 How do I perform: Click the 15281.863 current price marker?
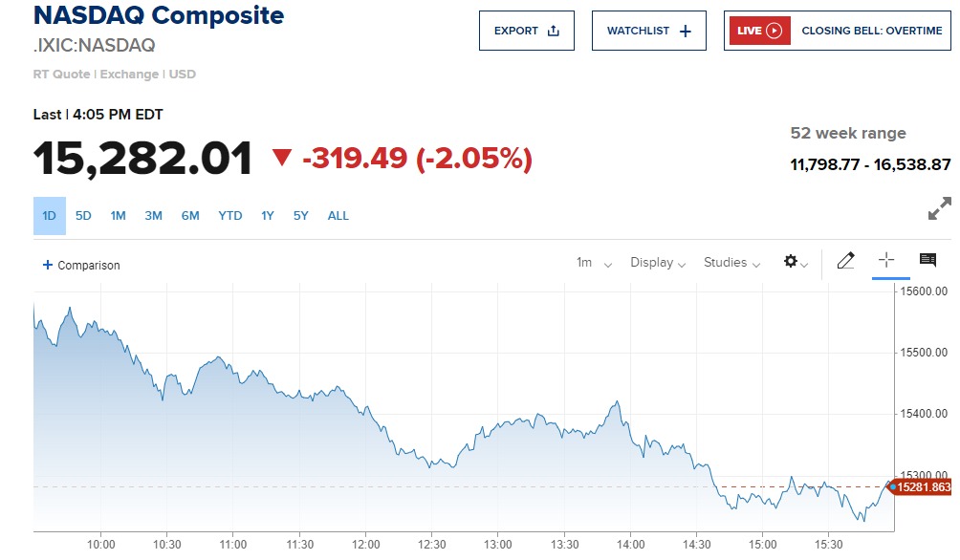click(x=922, y=487)
